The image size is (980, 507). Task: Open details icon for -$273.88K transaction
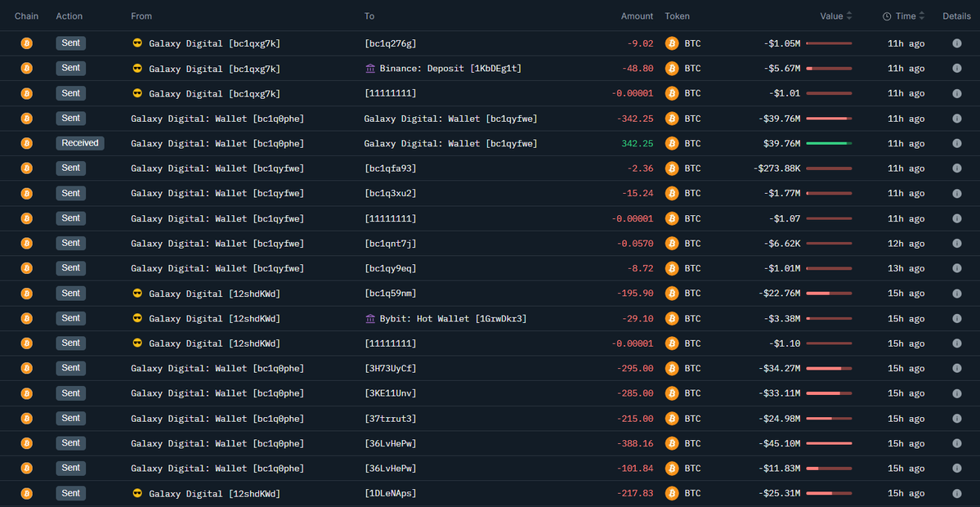pos(956,168)
